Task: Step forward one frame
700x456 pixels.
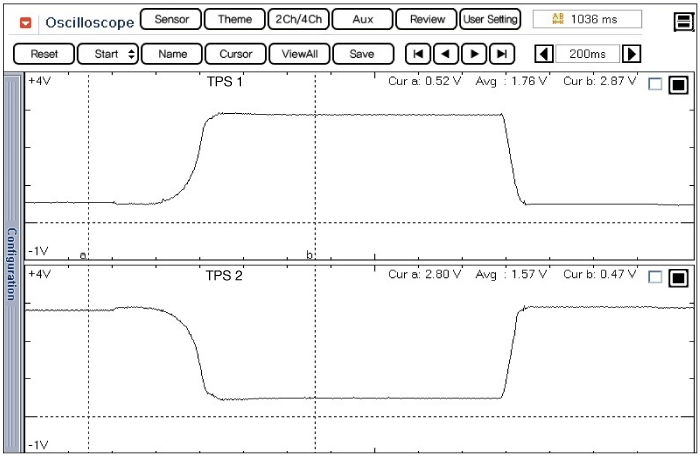Action: coord(474,54)
